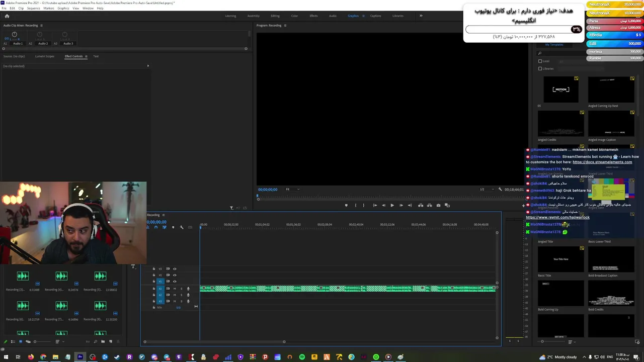
Task: Open Timeline display settings wrench
Action: tap(182, 227)
